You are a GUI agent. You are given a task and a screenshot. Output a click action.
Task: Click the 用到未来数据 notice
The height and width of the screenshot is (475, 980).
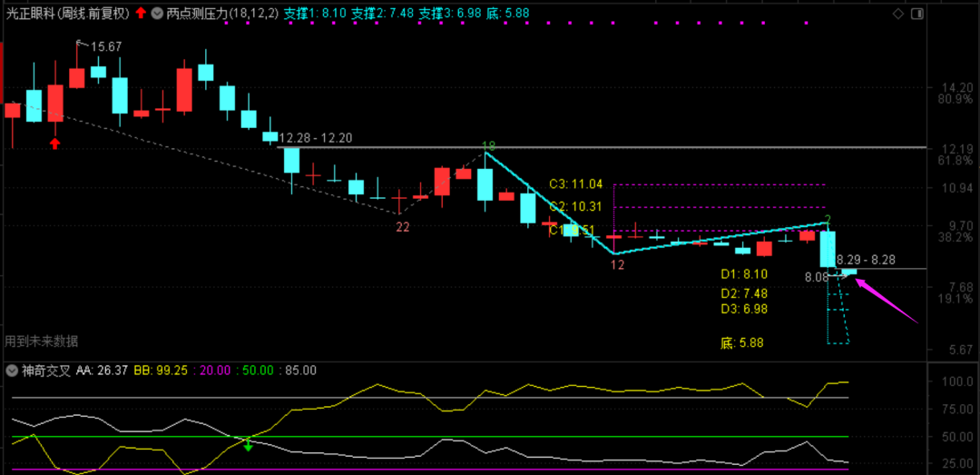pos(42,341)
